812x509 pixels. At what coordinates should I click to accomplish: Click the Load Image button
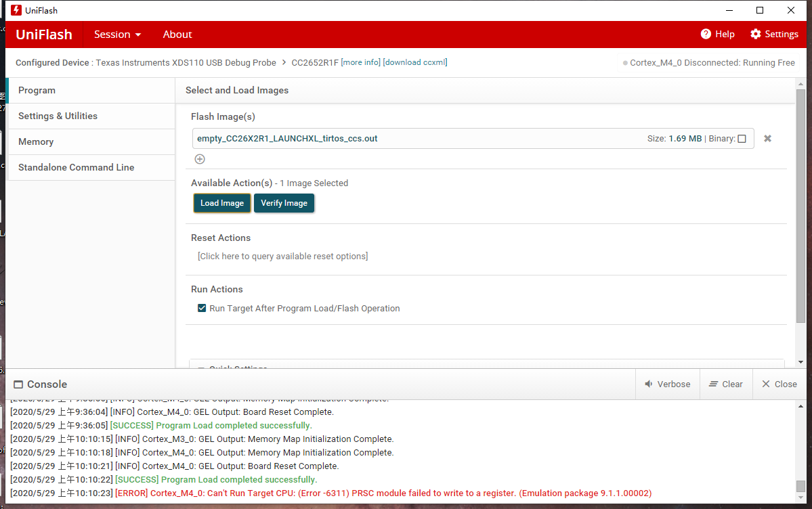[222, 203]
